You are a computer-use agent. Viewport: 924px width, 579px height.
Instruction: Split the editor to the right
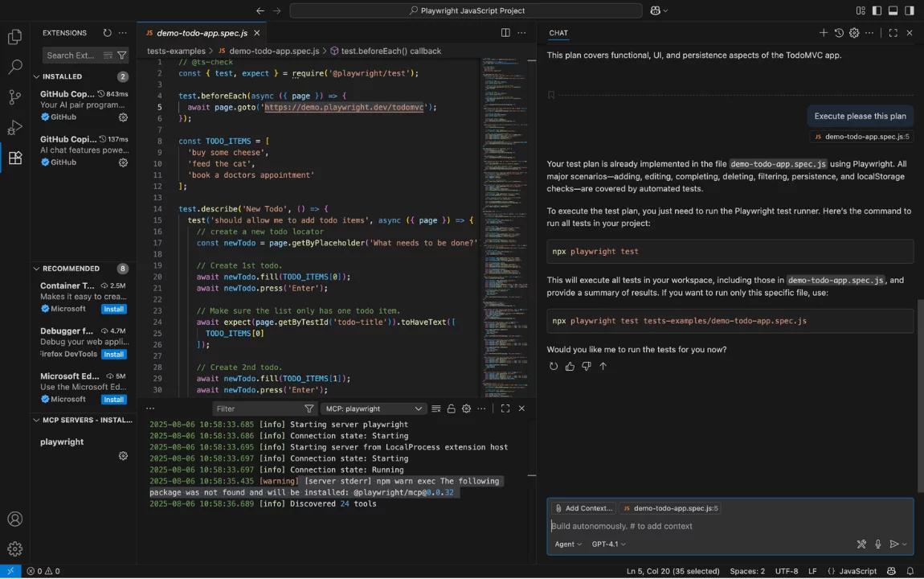[x=505, y=33]
